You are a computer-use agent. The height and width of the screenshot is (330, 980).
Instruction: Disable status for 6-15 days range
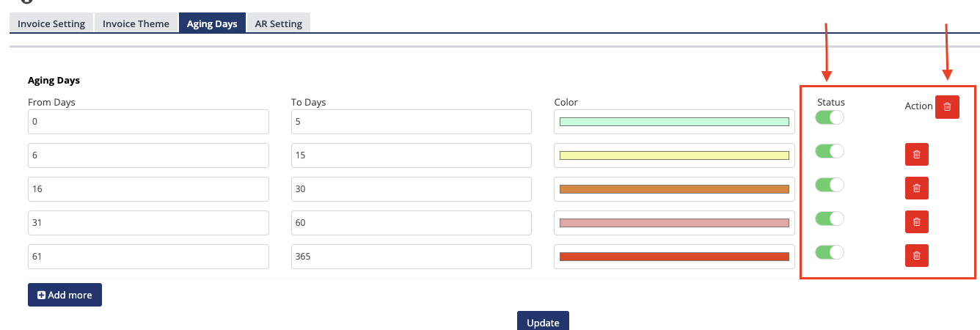(830, 151)
